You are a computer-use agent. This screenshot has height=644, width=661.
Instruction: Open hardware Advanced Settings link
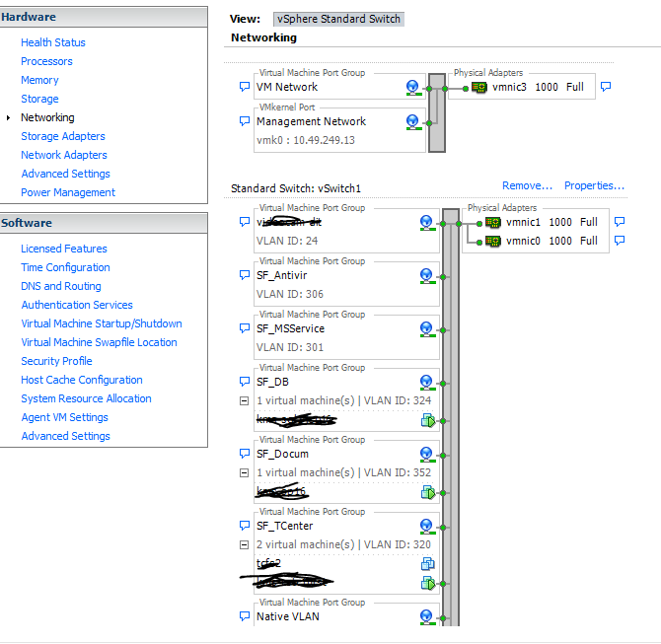click(x=66, y=174)
